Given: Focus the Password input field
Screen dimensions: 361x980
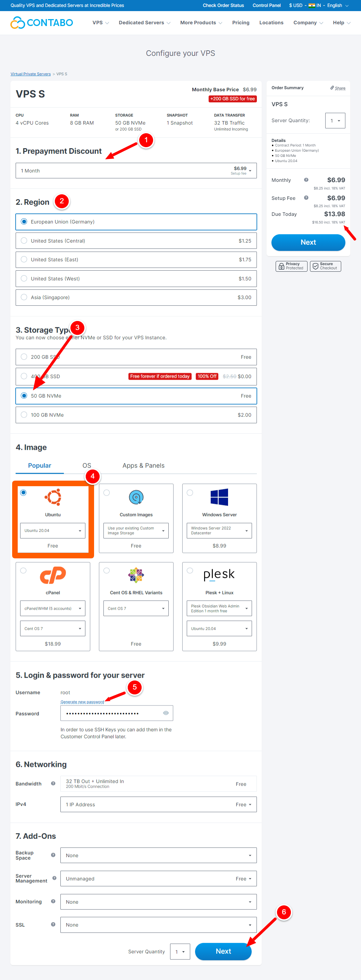Looking at the screenshot, I should [116, 713].
